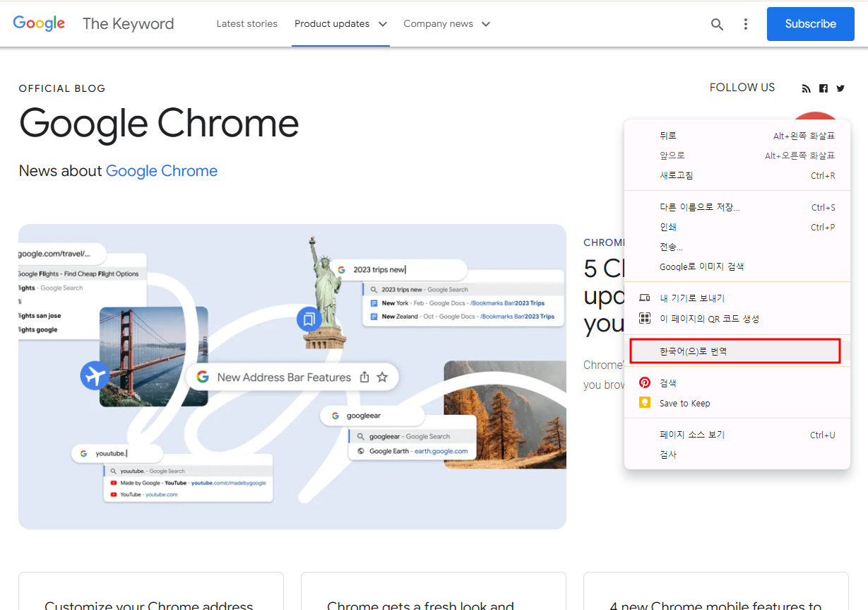This screenshot has width=868, height=610.
Task: Click the blue Subscribe button
Action: click(x=810, y=24)
